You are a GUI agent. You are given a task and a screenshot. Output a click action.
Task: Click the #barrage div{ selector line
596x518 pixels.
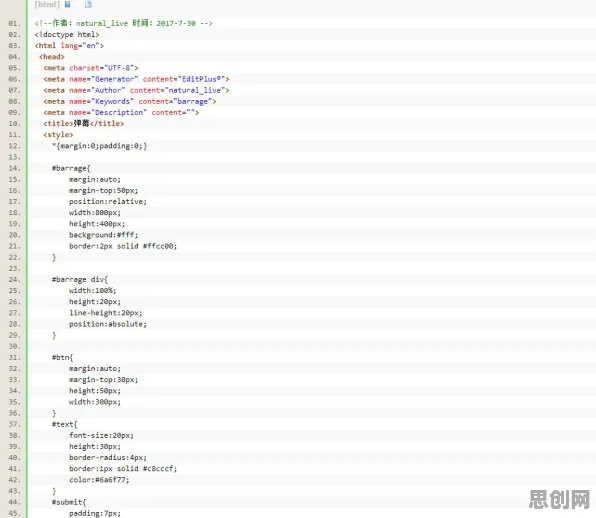click(80, 279)
